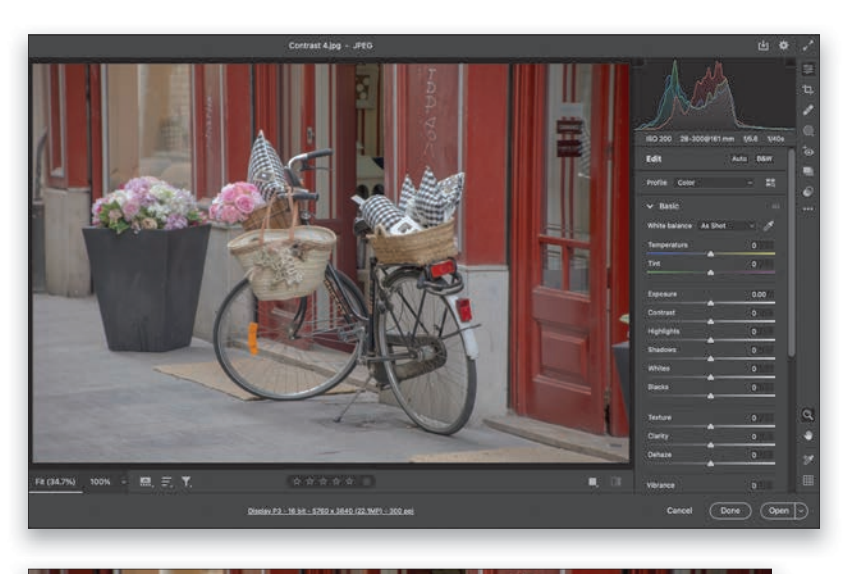The width and height of the screenshot is (850, 574).
Task: Open White balance As Shot dropdown
Action: click(x=727, y=226)
